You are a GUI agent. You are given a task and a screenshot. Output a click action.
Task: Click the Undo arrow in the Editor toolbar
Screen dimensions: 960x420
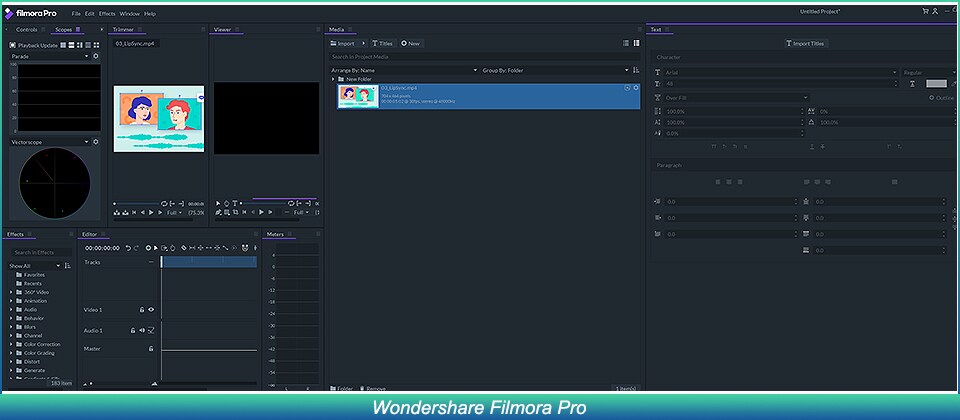128,248
